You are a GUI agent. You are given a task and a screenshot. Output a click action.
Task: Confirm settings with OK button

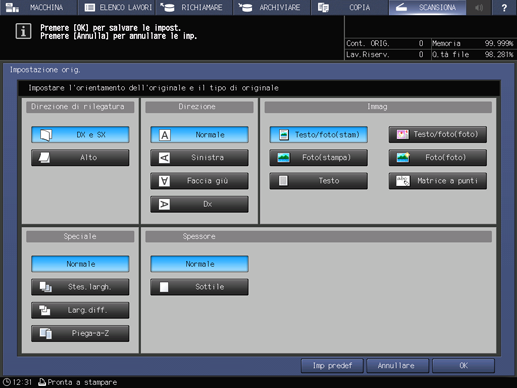tap(463, 366)
